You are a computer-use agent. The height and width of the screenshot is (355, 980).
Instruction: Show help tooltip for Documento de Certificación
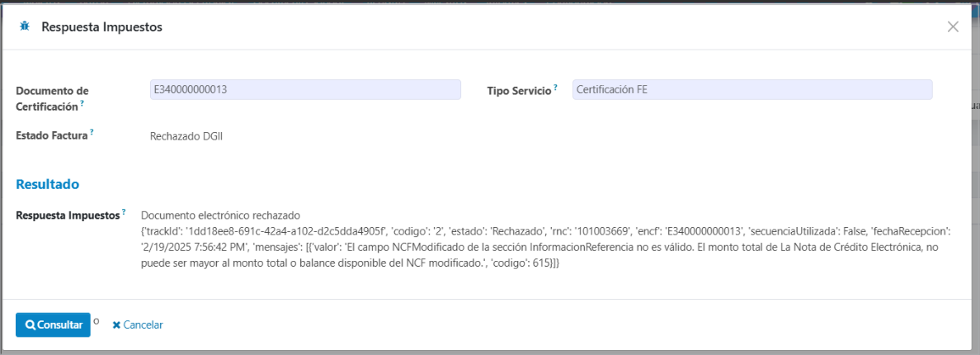click(82, 102)
